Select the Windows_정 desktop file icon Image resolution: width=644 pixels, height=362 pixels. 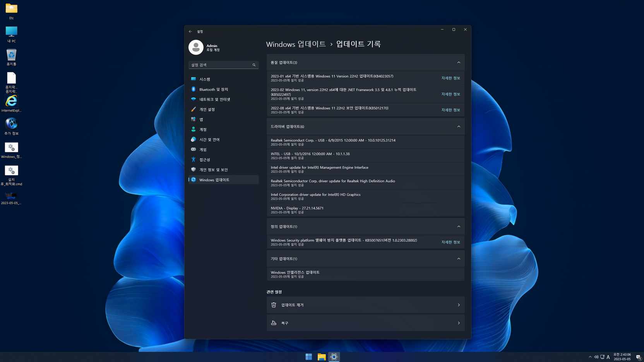point(11,150)
